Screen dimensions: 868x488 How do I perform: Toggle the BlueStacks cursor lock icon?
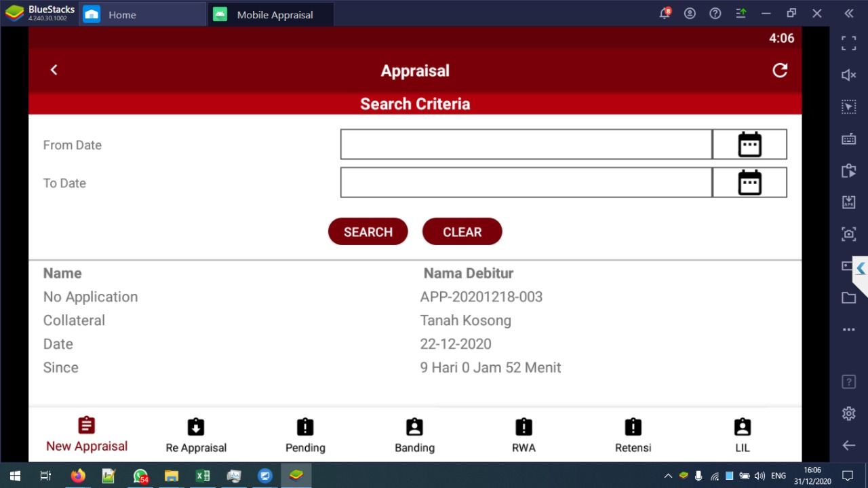click(848, 107)
